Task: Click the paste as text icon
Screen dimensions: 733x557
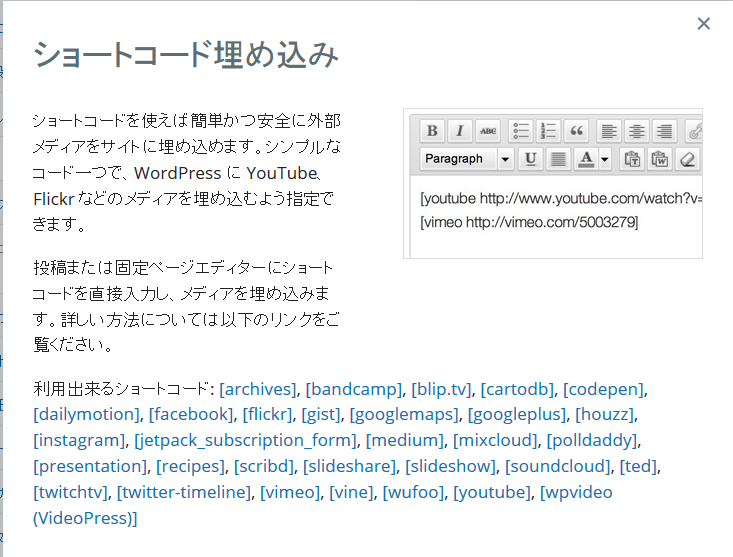Action: [x=632, y=159]
